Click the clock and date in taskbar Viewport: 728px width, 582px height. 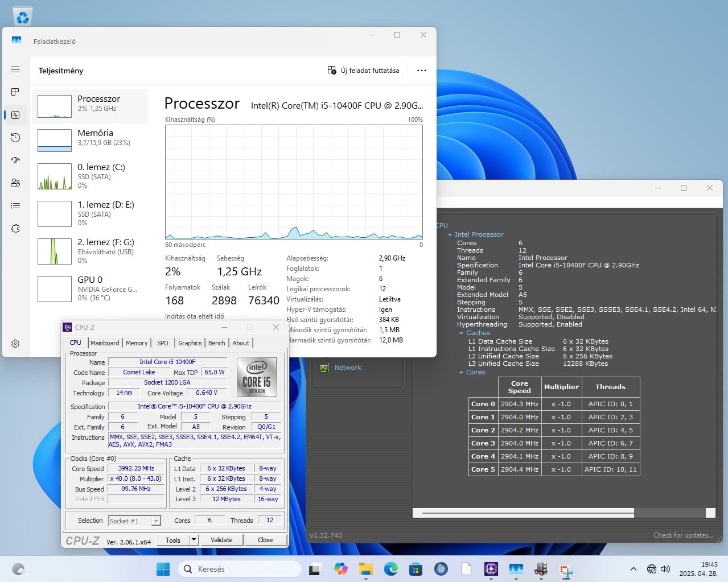(x=698, y=569)
